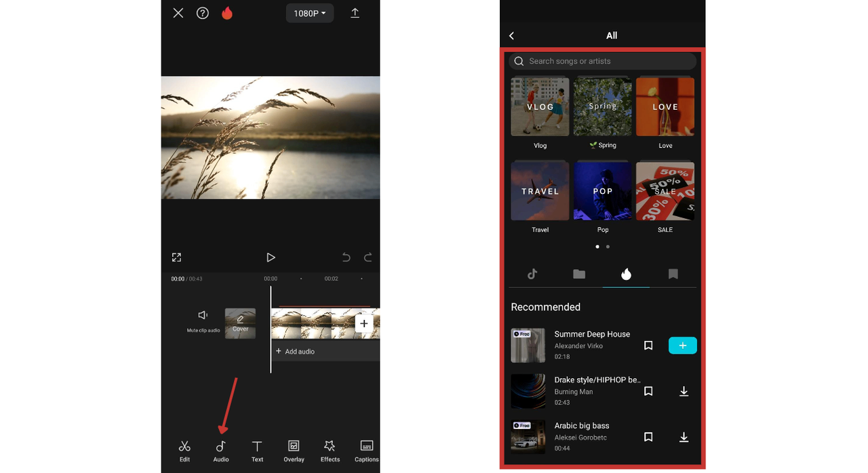Bookmark Arabic big bass

(648, 437)
